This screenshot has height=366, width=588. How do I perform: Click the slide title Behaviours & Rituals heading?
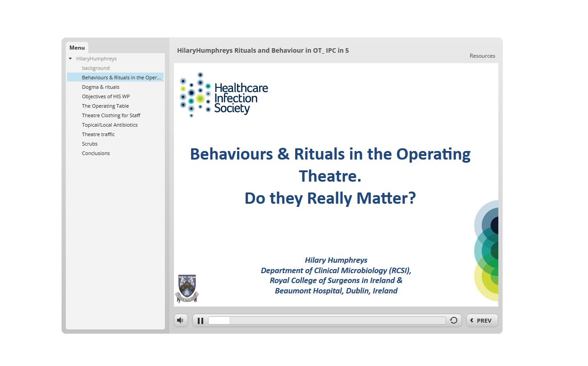tap(330, 176)
